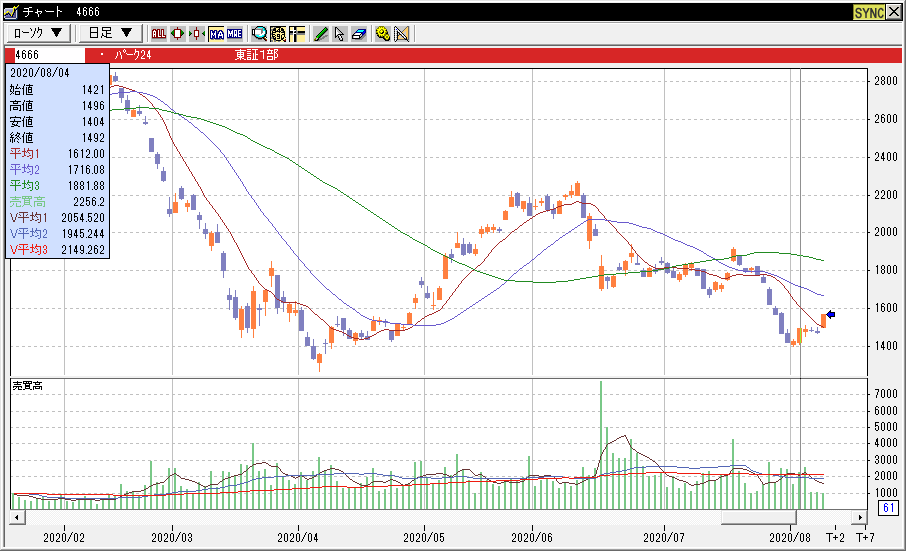906x551 pixels.
Task: Toggle the SYNC button in title bar
Action: (868, 12)
